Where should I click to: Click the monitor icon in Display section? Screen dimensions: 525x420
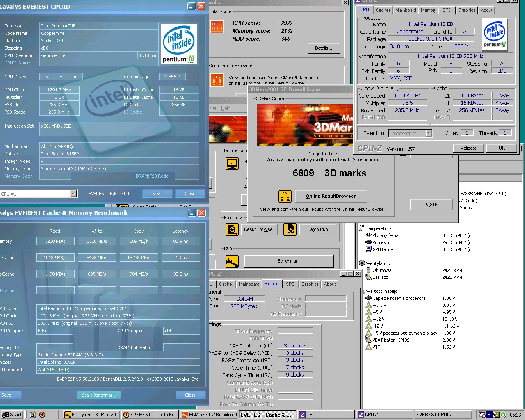click(x=232, y=164)
